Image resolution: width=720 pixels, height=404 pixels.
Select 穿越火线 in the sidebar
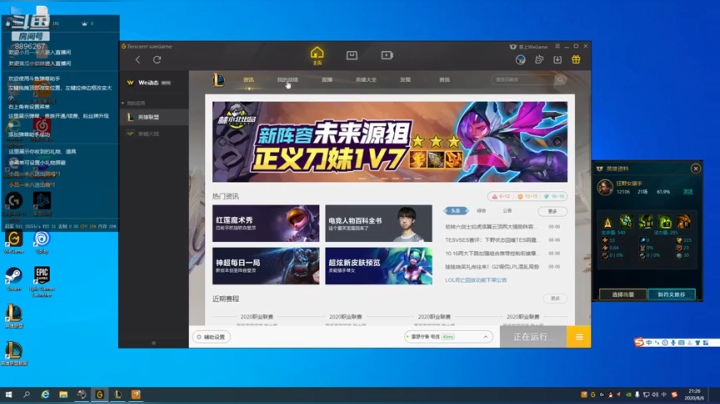154,134
